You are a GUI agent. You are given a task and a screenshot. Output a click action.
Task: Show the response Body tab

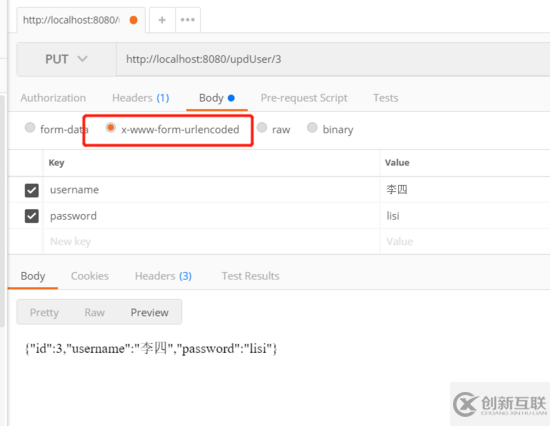33,276
